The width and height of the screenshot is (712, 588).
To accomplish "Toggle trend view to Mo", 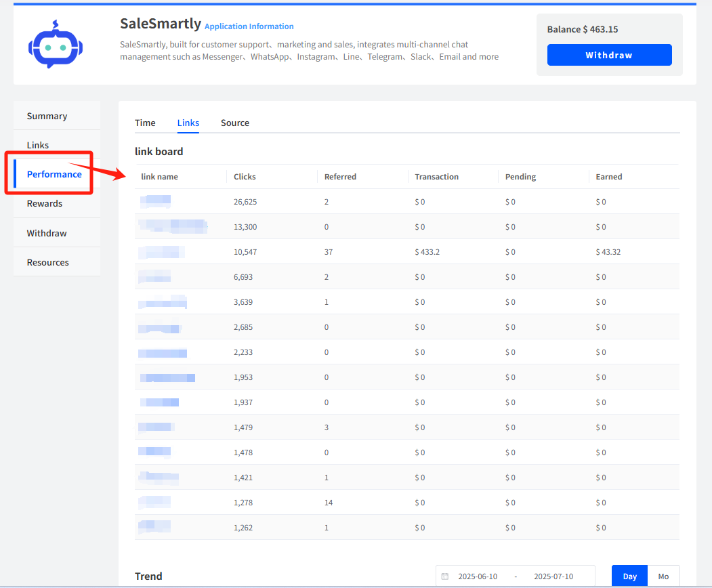I will (663, 576).
